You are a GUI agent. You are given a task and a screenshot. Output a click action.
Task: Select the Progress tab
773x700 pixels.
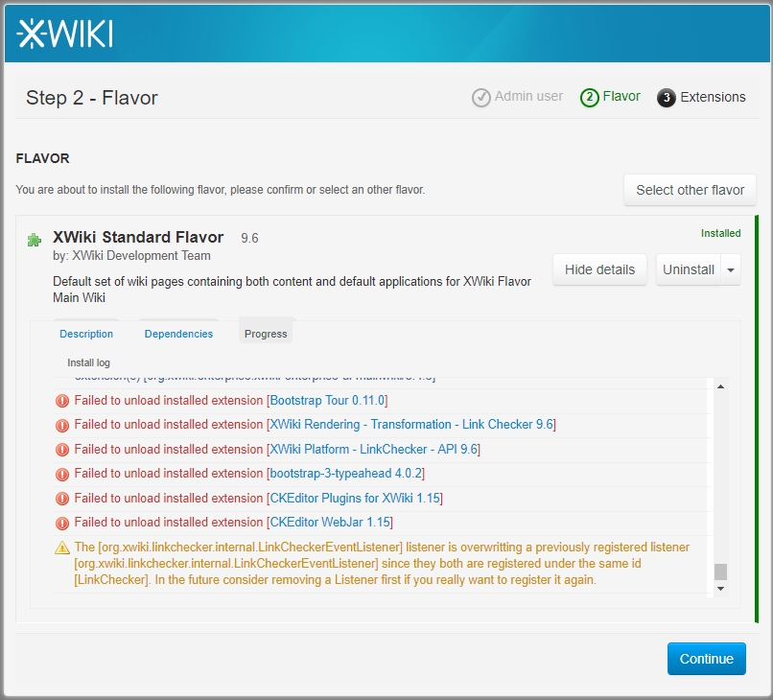point(266,334)
